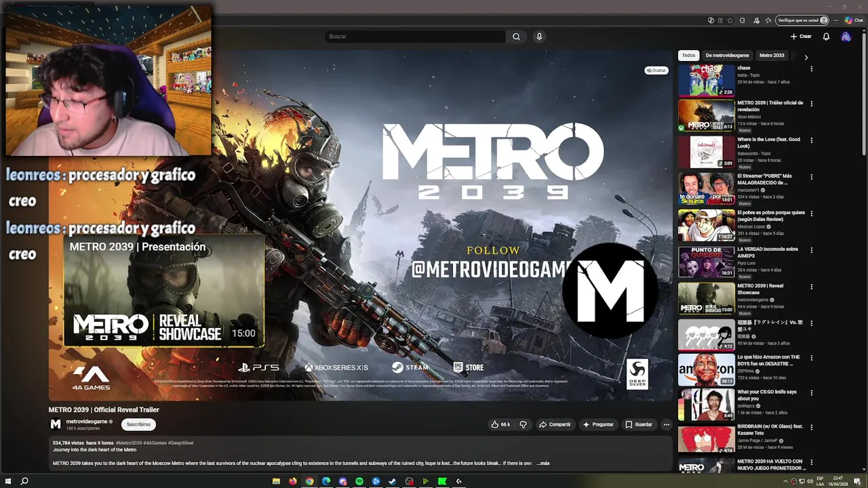Select the Metro 2033 filter chip
Screen dimensions: 868x488
772,56
